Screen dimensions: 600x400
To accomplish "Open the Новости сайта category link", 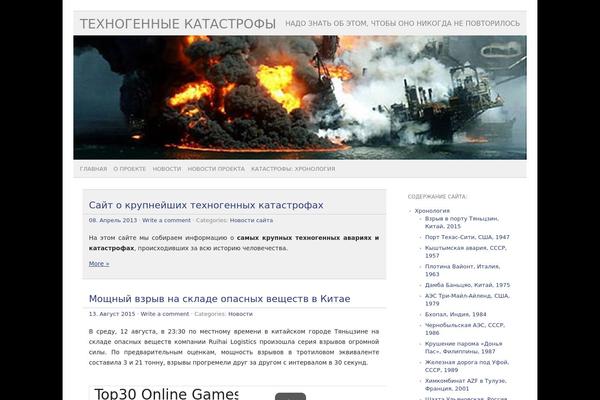I will click(251, 220).
